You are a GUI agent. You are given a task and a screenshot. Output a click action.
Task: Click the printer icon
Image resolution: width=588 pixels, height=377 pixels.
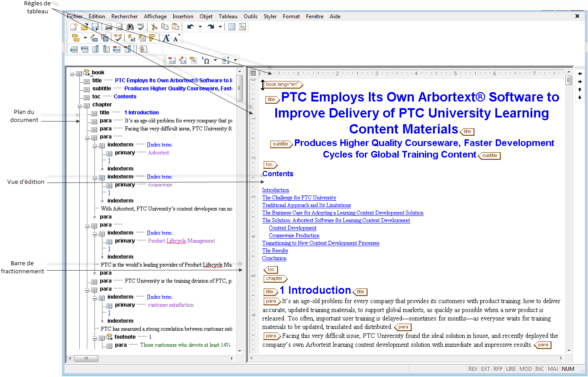point(109,27)
